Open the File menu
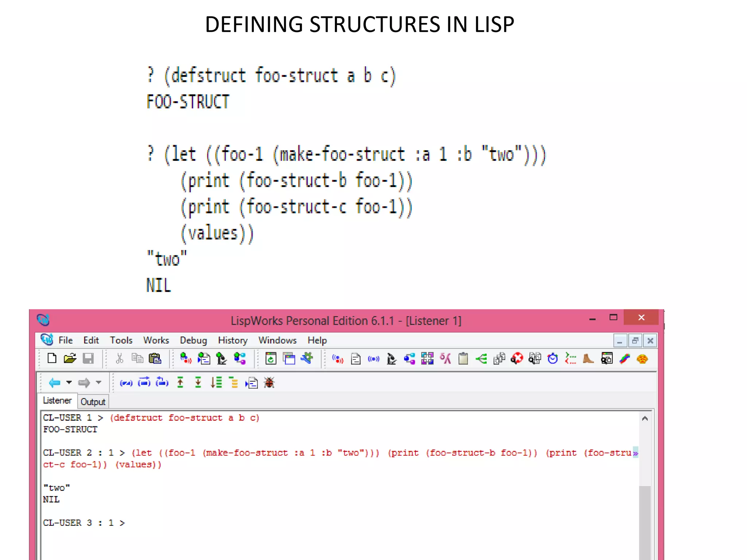This screenshot has width=747, height=560. point(66,340)
